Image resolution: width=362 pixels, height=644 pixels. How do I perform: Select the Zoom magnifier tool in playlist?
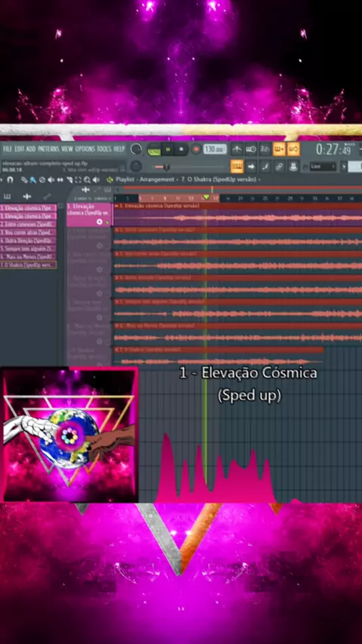(x=87, y=179)
